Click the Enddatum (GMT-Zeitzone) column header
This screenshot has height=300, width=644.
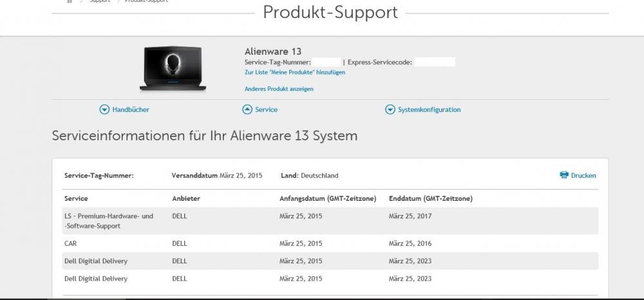(431, 199)
